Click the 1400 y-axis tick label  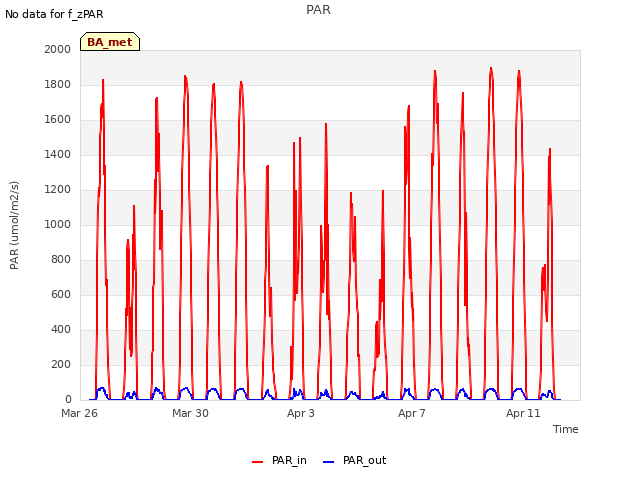click(x=58, y=154)
